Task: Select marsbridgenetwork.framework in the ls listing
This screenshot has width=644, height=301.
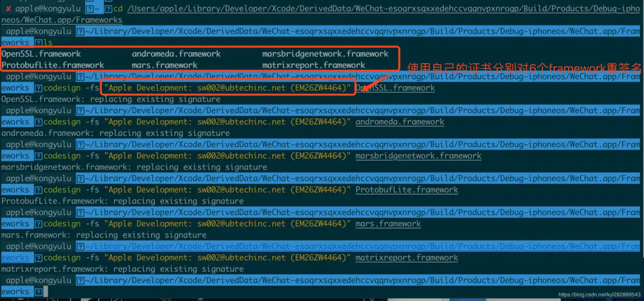Action: [x=325, y=54]
